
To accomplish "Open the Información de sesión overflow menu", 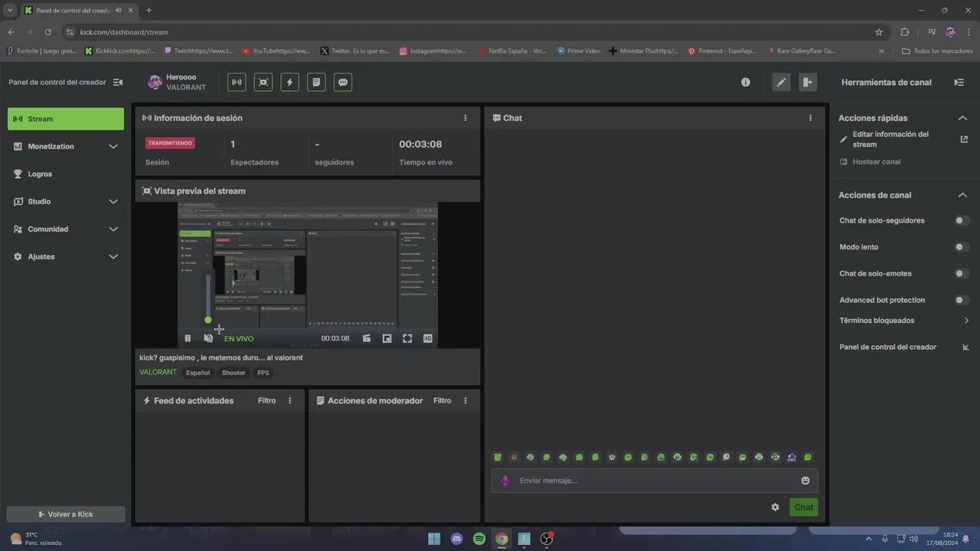I will point(465,118).
